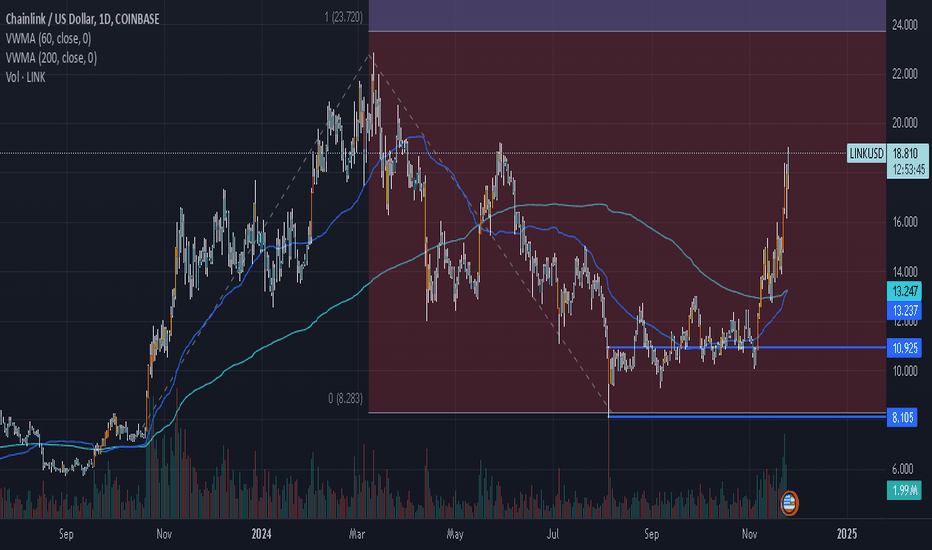Click the LINKUSD price tag label
The image size is (932, 550).
[x=866, y=153]
